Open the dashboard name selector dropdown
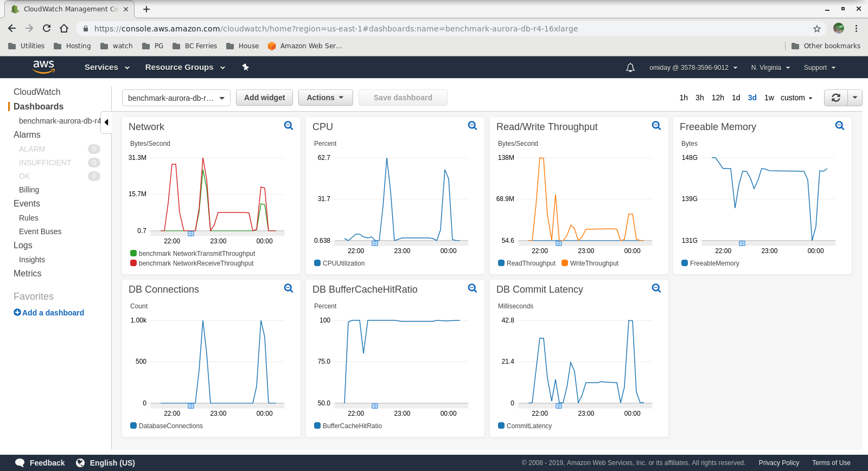The height and width of the screenshot is (471, 868). [176, 98]
